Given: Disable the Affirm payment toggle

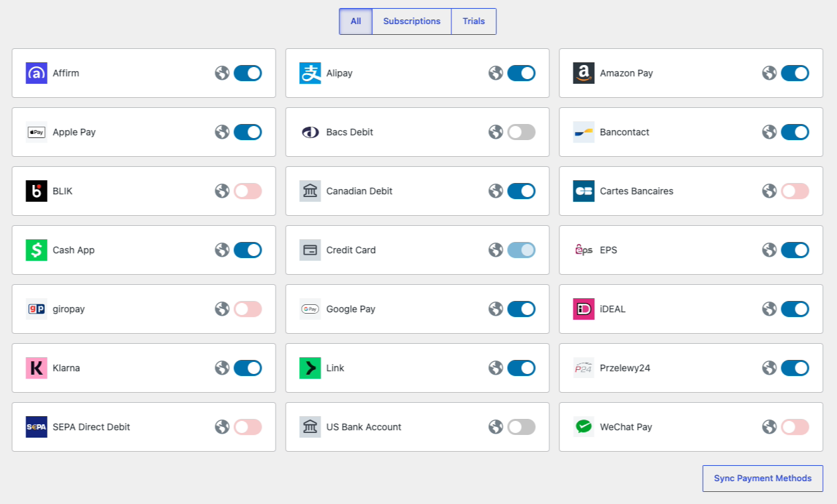Looking at the screenshot, I should (247, 73).
